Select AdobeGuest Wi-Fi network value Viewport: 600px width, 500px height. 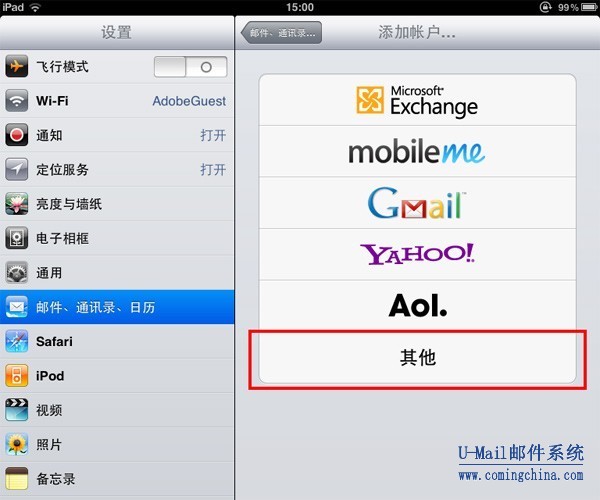[189, 101]
